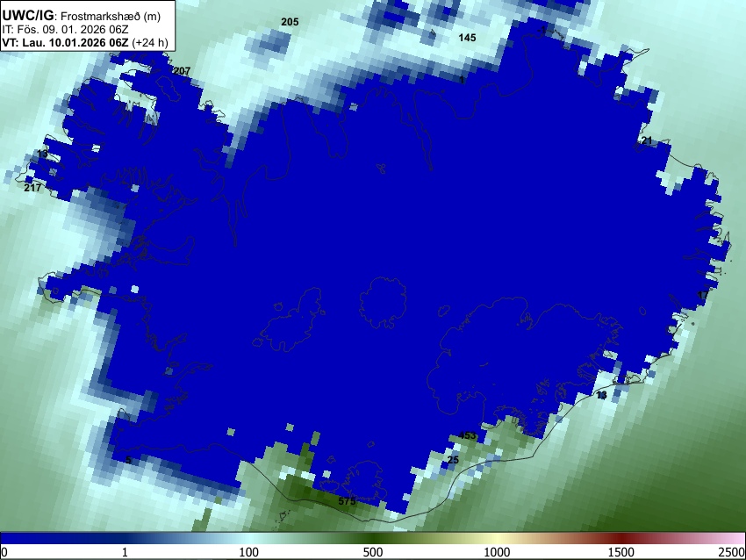The width and height of the screenshot is (746, 560).
Task: Click the map value 575
Action: [x=347, y=501]
